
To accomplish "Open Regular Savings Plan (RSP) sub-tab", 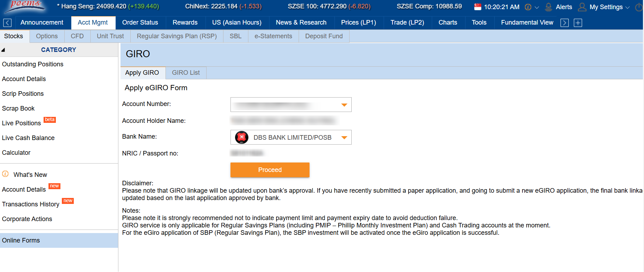I will 177,36.
